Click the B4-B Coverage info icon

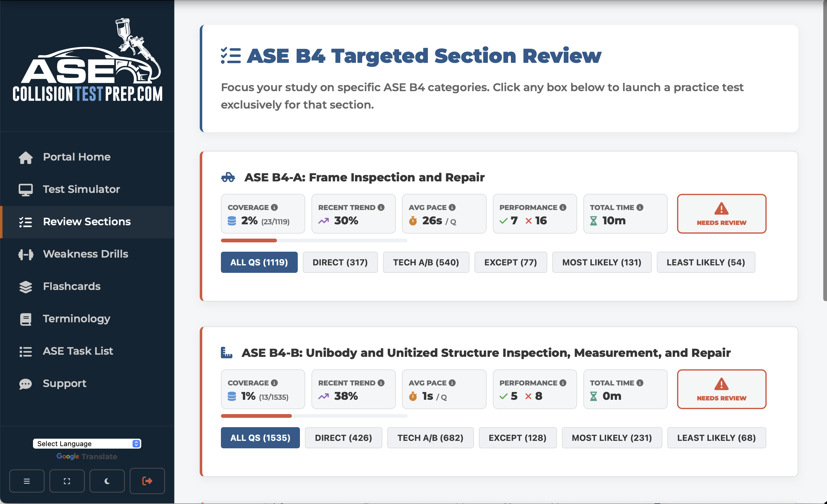pyautogui.click(x=274, y=383)
